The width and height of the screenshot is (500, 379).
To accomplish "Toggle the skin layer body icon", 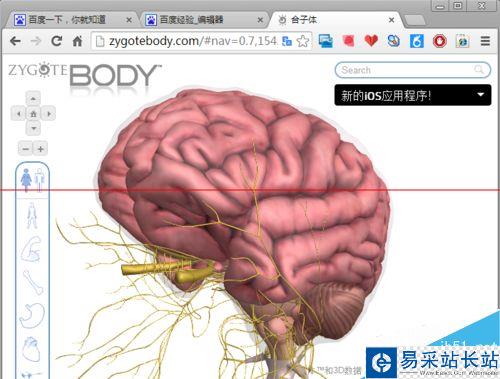I will 32,216.
